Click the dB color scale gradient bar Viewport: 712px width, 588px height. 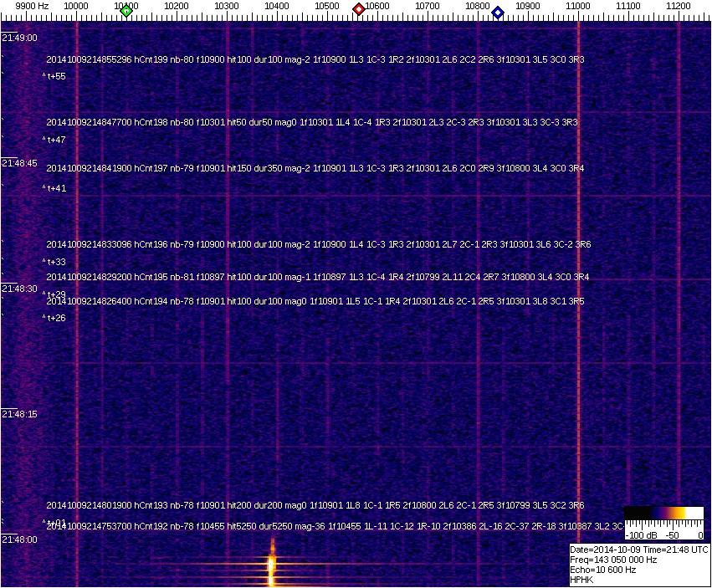point(663,513)
